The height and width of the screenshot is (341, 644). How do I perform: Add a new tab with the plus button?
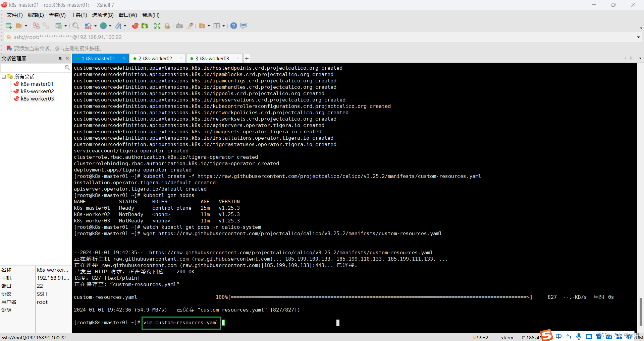click(247, 58)
